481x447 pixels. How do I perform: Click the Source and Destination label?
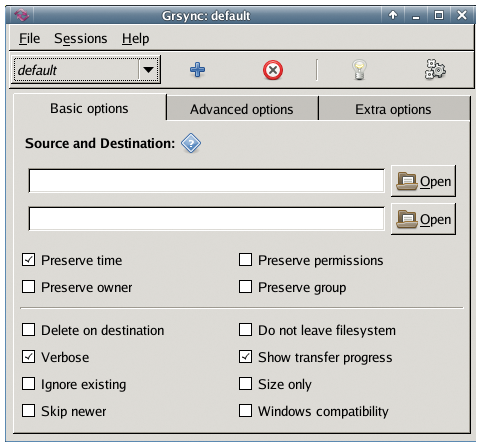(x=100, y=143)
